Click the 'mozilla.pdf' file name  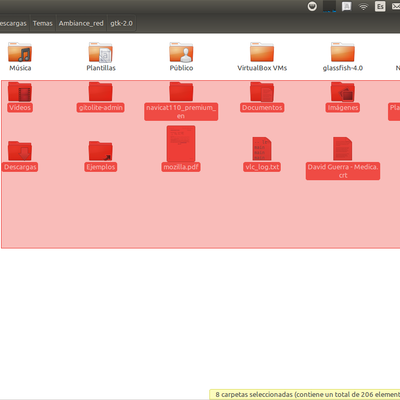[x=181, y=167]
